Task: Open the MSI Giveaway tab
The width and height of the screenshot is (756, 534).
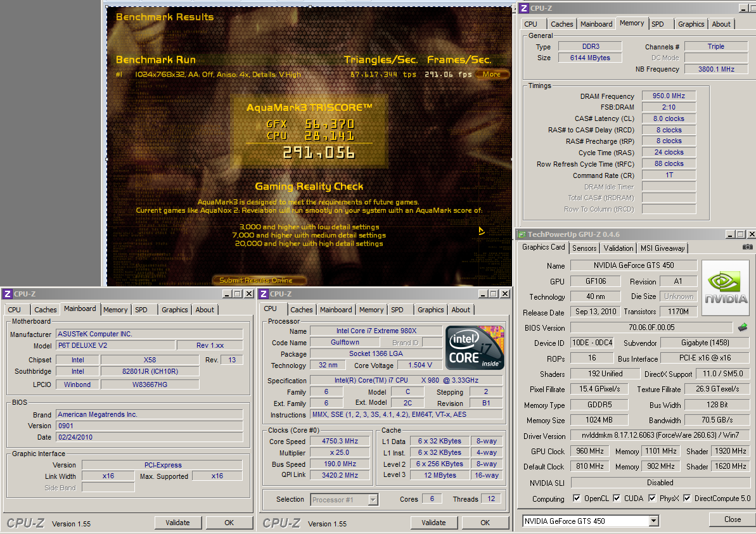Action: coord(662,248)
